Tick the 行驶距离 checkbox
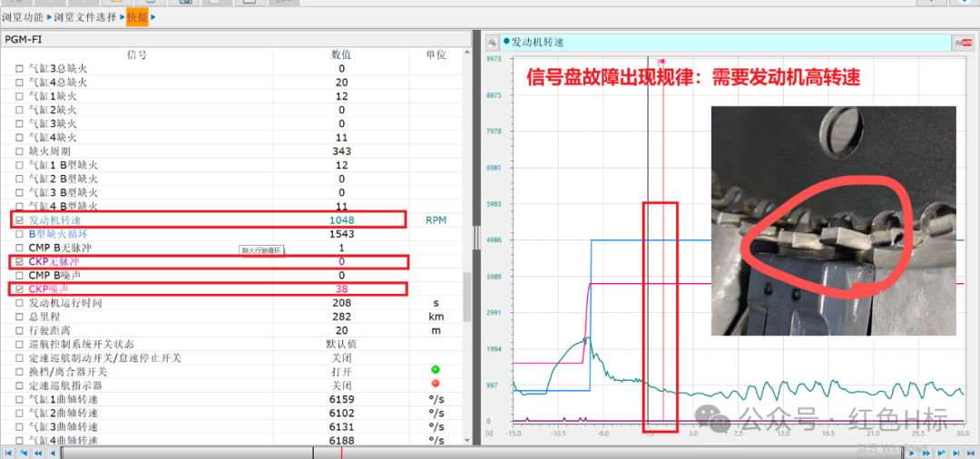Viewport: 980px width, 459px height. 19,330
